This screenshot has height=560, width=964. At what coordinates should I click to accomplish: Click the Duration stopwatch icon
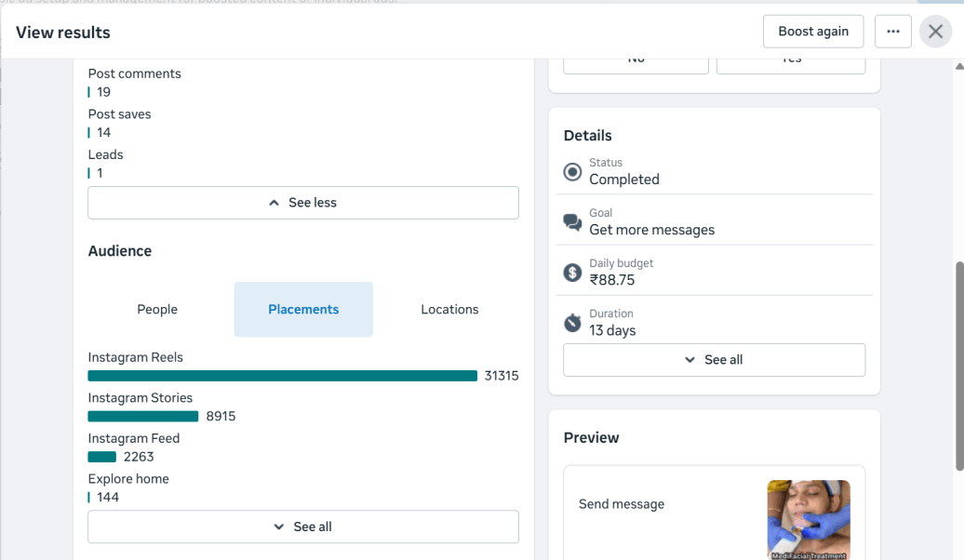tap(572, 323)
